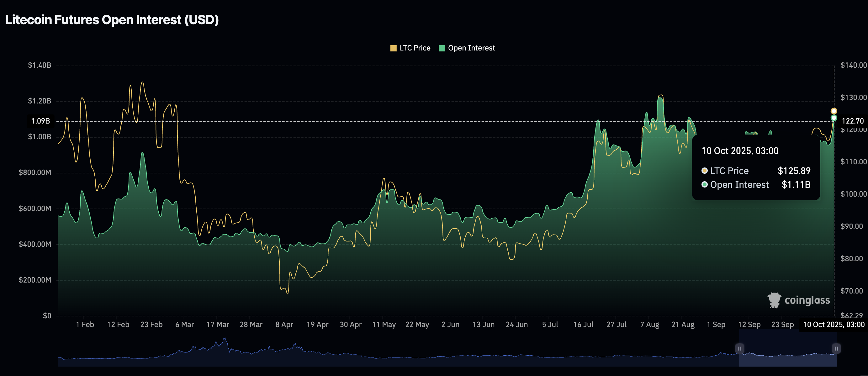
Task: Click the yellow LTC Price legend swatch
Action: tap(393, 48)
